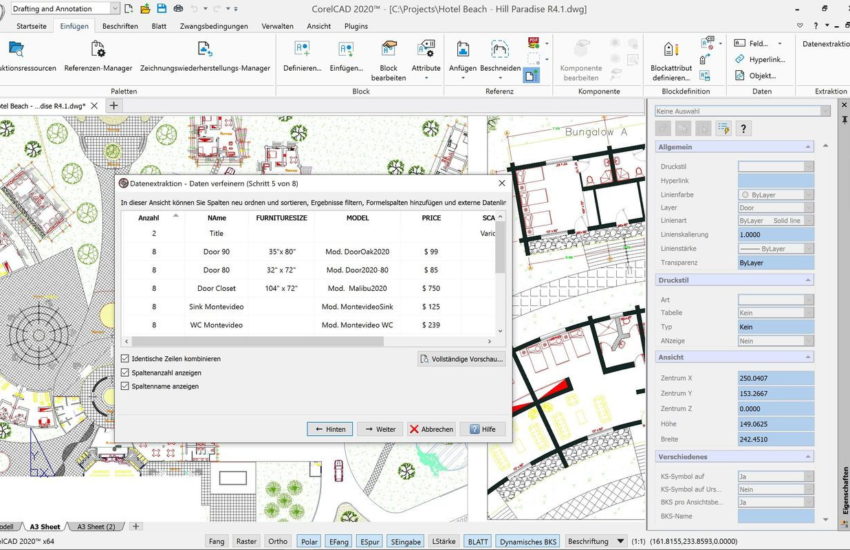Viewport: 850px width, 550px height.
Task: Click the Open folder icon in quick access toolbar
Action: point(145,9)
